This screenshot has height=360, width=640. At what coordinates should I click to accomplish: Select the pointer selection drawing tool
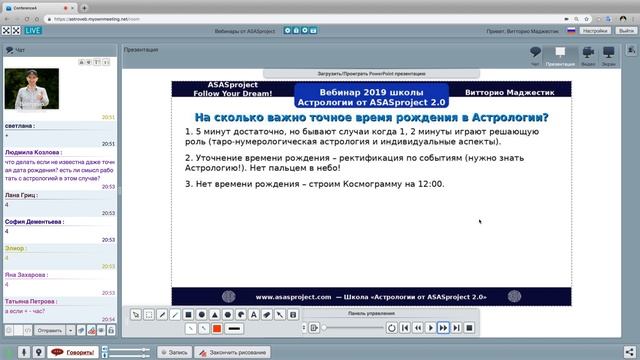coord(136,315)
